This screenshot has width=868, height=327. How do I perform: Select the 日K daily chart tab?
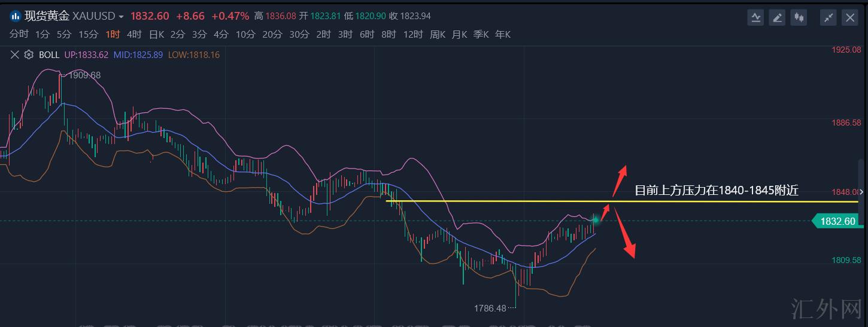pyautogui.click(x=156, y=35)
